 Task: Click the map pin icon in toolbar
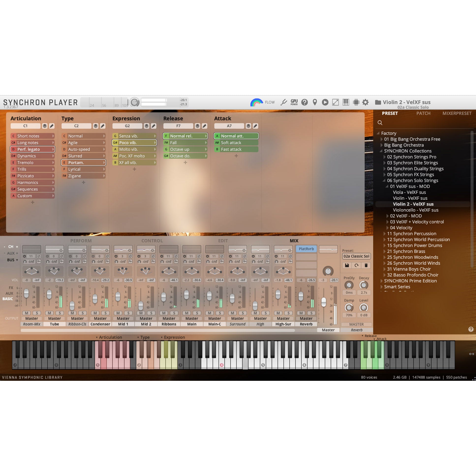pyautogui.click(x=315, y=102)
